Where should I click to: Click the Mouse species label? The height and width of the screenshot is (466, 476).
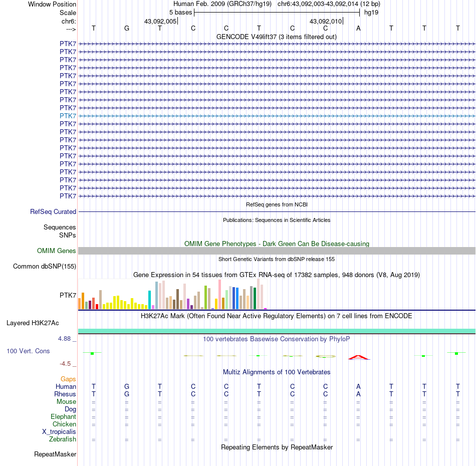[x=66, y=402]
